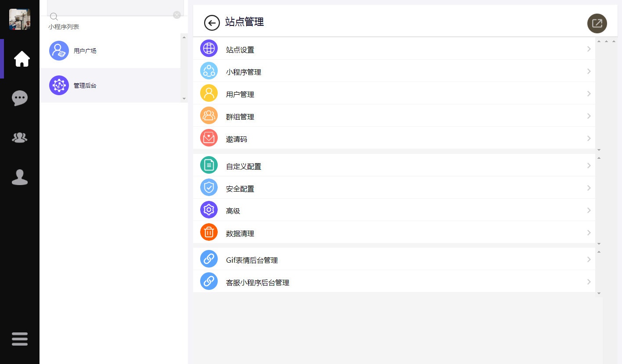This screenshot has width=622, height=364.
Task: Click the 管理后台 icon
Action: pyautogui.click(x=59, y=86)
